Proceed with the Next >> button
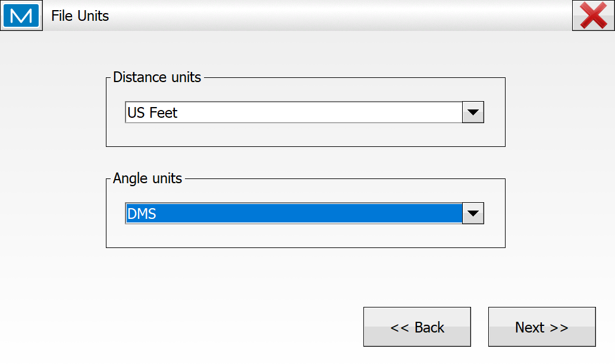615x364 pixels. pyautogui.click(x=542, y=327)
